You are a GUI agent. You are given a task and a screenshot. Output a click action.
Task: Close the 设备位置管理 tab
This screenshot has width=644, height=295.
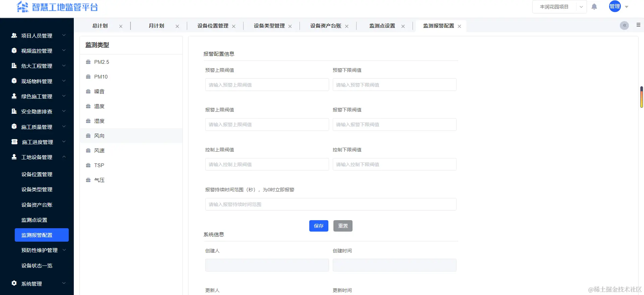pyautogui.click(x=234, y=26)
